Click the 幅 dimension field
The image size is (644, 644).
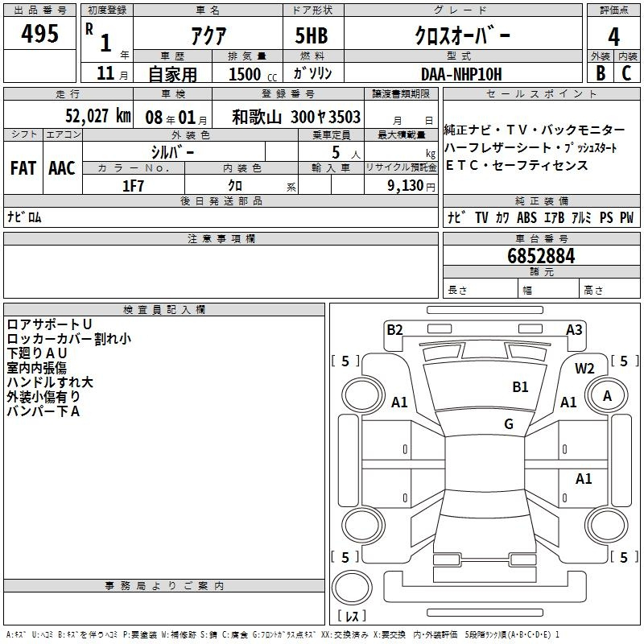pyautogui.click(x=549, y=290)
